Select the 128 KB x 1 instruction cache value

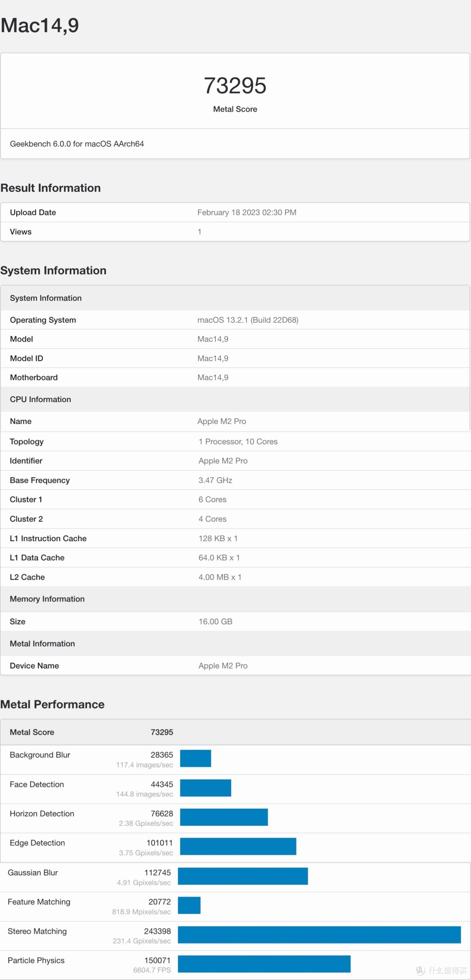(x=218, y=538)
